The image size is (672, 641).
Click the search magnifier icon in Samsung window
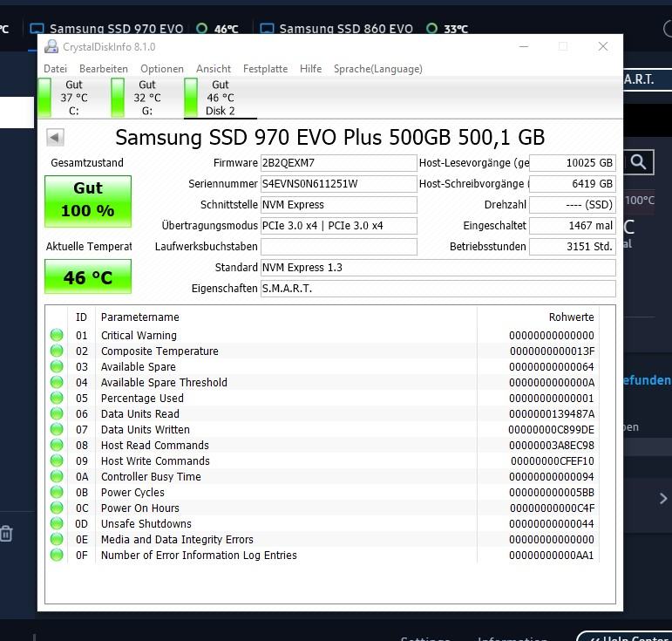pyautogui.click(x=639, y=162)
